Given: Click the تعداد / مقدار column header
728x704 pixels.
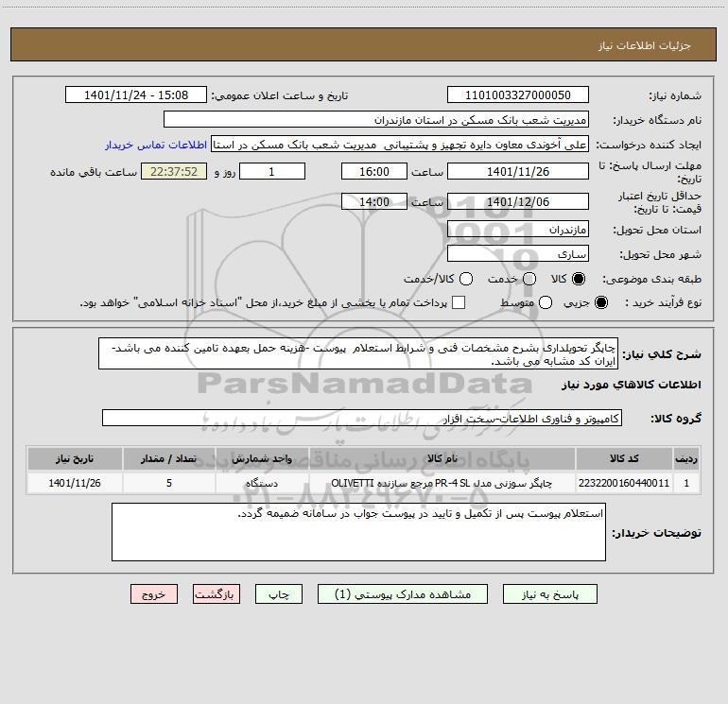Looking at the screenshot, I should (x=169, y=458).
